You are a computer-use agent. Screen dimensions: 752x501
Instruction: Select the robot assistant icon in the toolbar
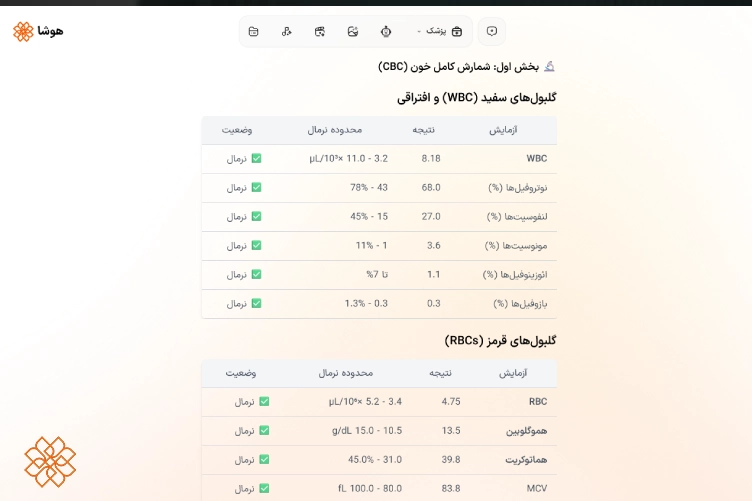click(x=386, y=32)
